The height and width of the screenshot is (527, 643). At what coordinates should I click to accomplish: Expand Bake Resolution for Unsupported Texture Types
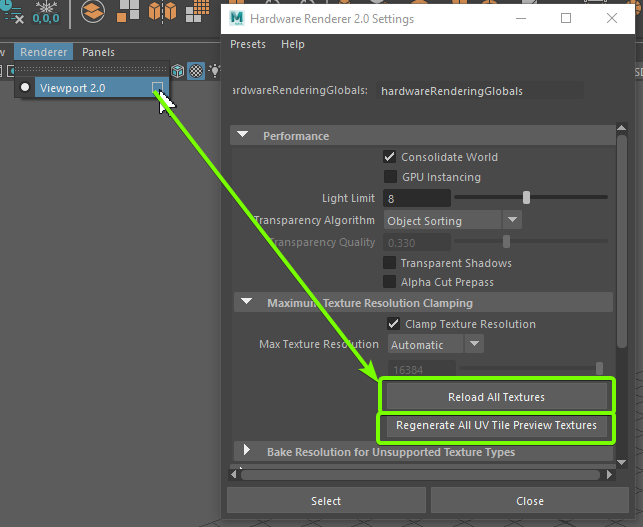tap(246, 450)
